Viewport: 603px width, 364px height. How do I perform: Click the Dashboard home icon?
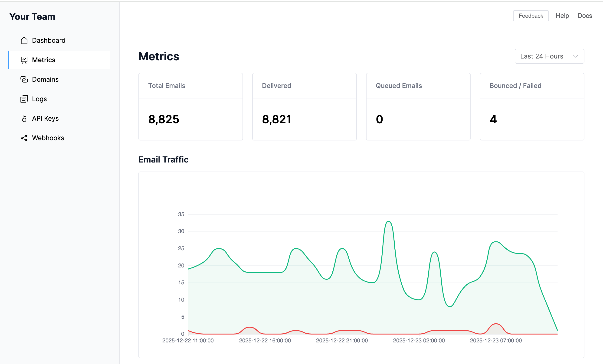coord(24,40)
